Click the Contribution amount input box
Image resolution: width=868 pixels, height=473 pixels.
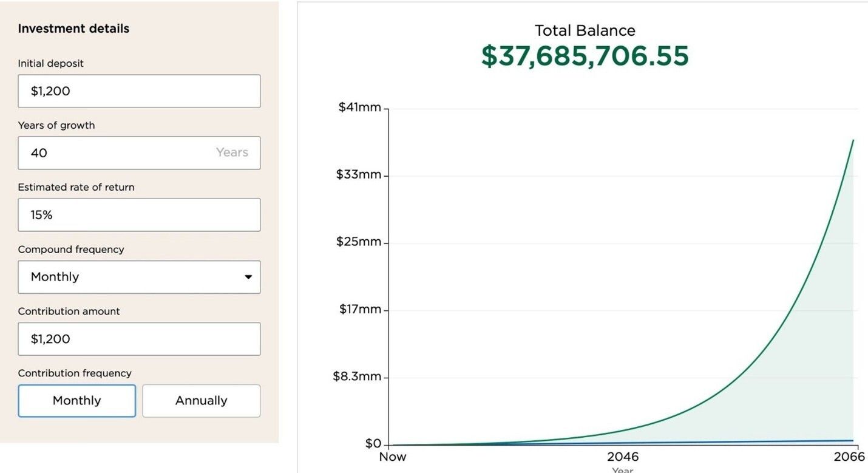tap(139, 339)
